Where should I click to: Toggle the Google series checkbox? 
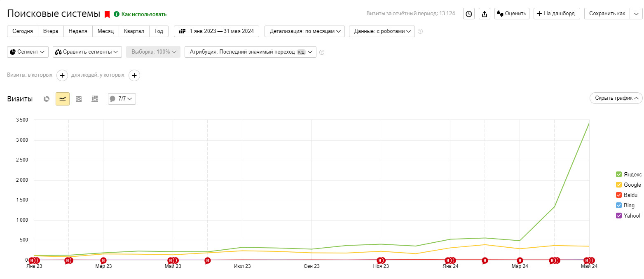618,185
